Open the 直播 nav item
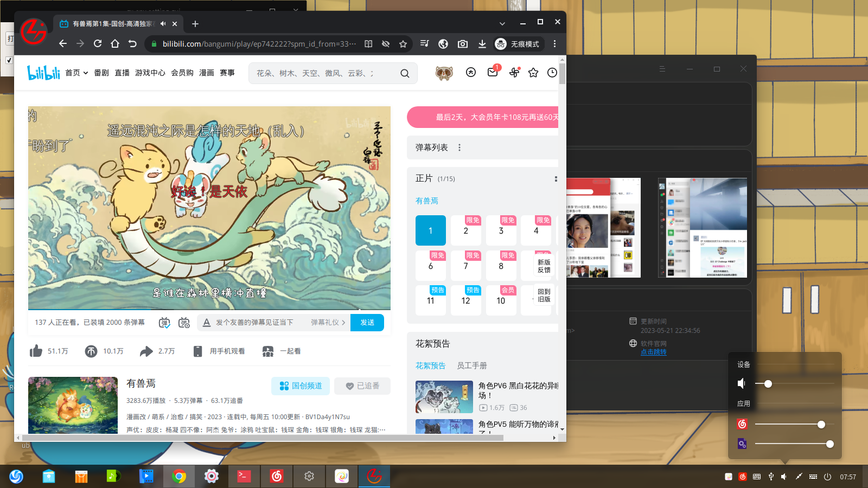Screen dimensions: 868x488 pyautogui.click(x=122, y=73)
